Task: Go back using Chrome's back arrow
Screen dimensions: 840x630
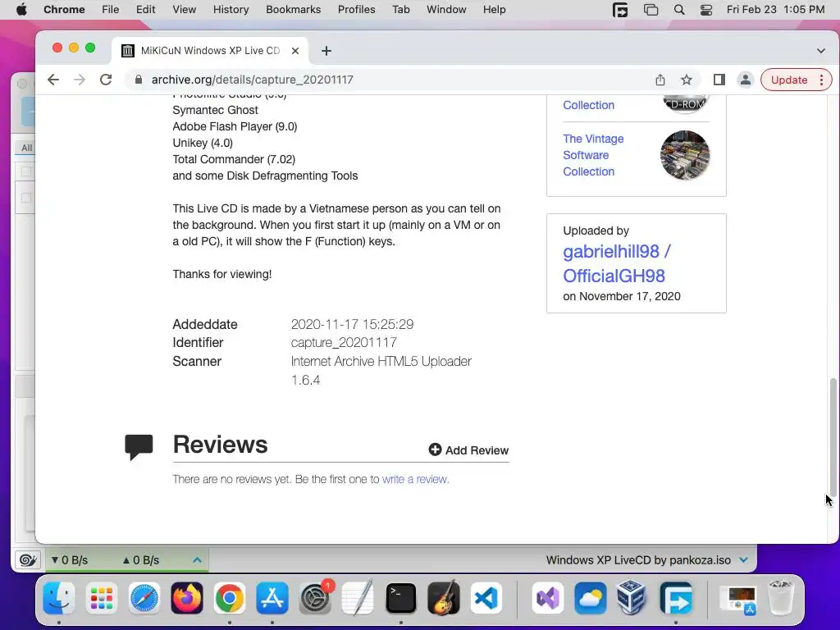Action: (53, 80)
